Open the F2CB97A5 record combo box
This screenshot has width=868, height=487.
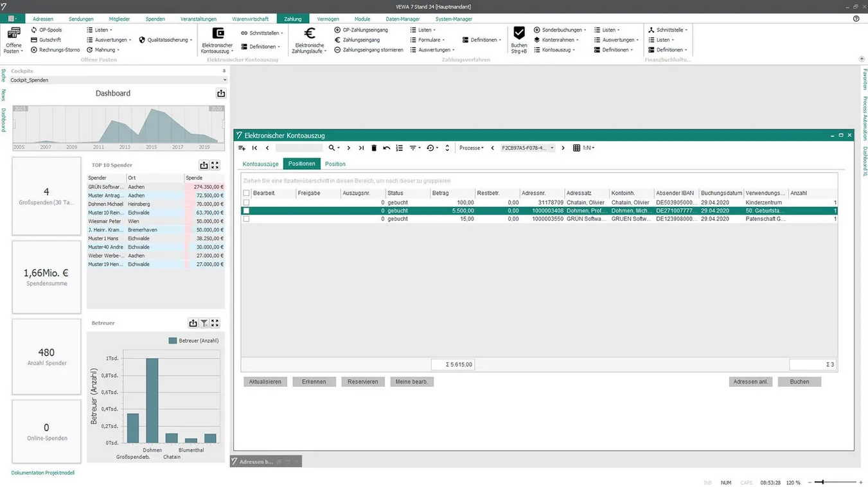click(527, 148)
